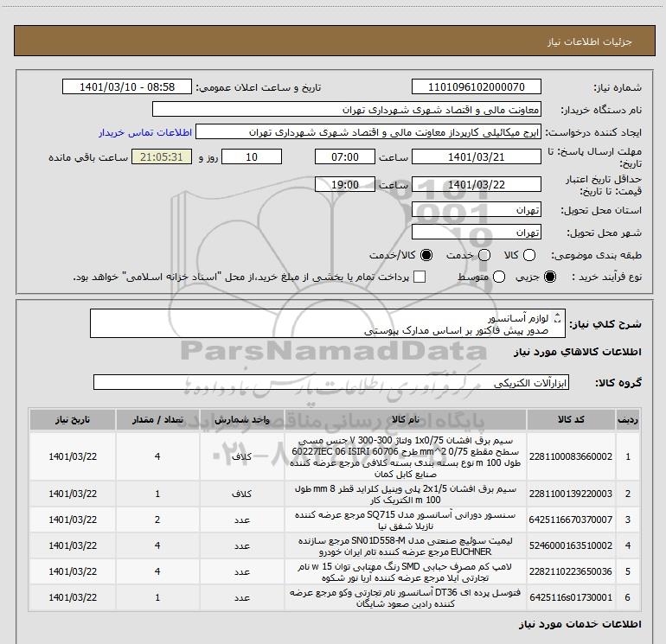This screenshot has height=644, width=666.
Task: Select the خدمت radio button
Action: [484, 255]
